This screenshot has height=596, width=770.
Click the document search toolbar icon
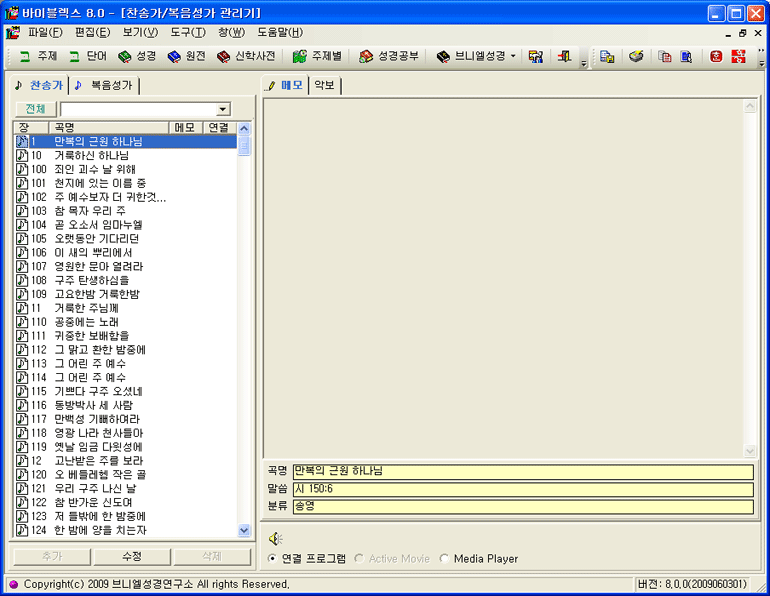pos(686,56)
